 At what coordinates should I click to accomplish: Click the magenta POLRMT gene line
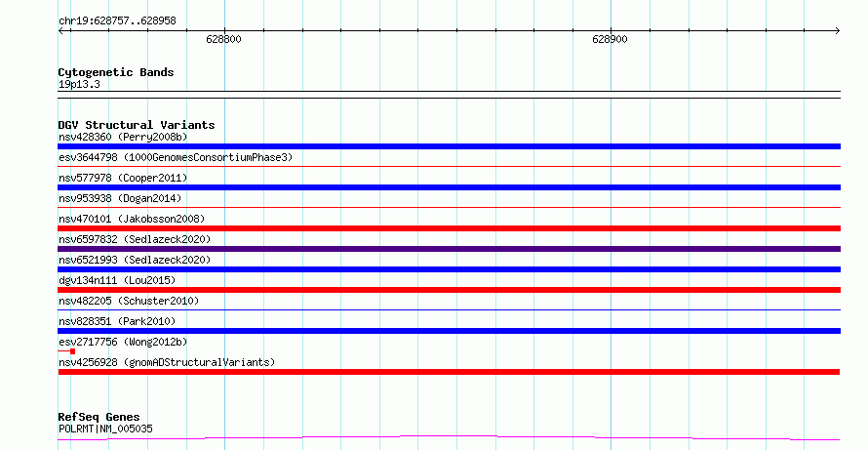pos(449,438)
